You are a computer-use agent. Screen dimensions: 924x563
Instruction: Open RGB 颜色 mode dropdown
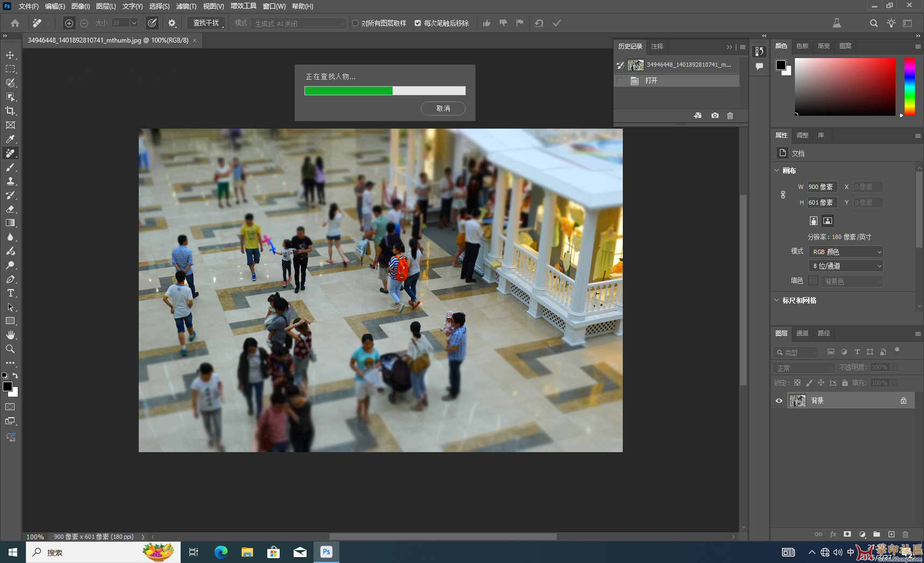point(845,252)
